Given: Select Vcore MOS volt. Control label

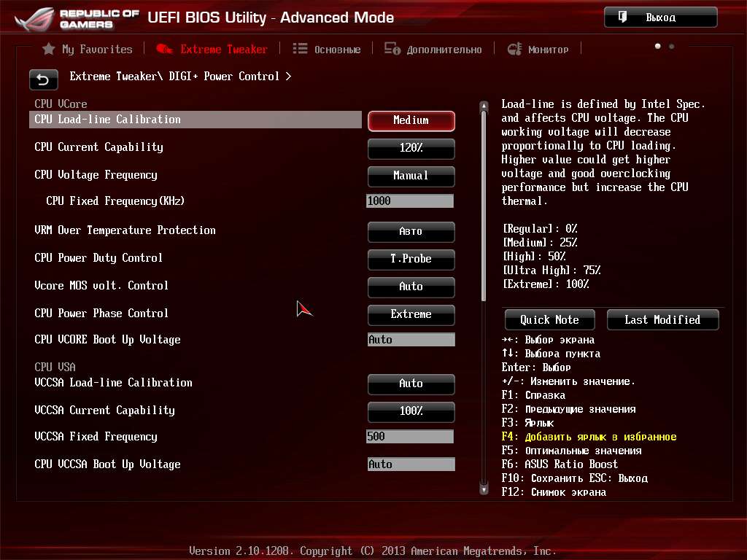Looking at the screenshot, I should [101, 286].
